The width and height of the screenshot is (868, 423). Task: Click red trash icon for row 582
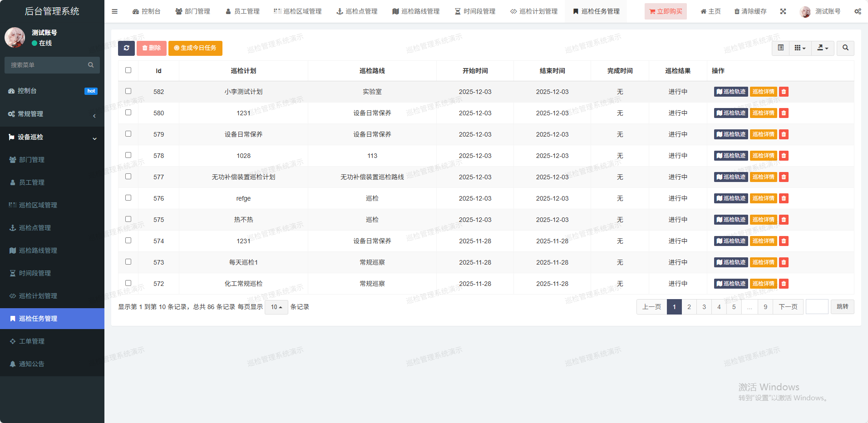(784, 92)
